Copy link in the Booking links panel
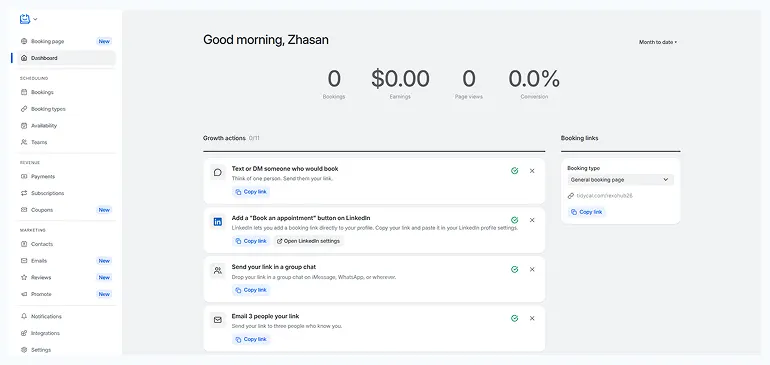 pos(587,212)
